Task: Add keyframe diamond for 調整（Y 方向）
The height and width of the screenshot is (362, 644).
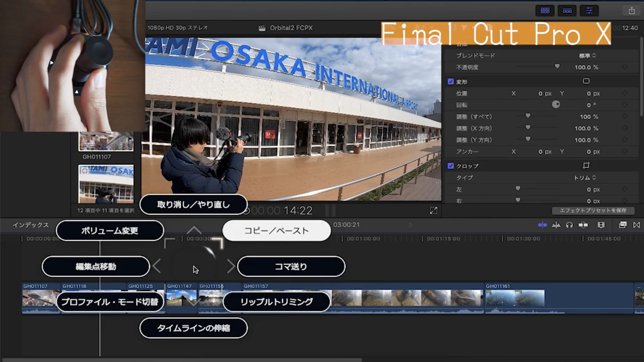Action: 625,140
